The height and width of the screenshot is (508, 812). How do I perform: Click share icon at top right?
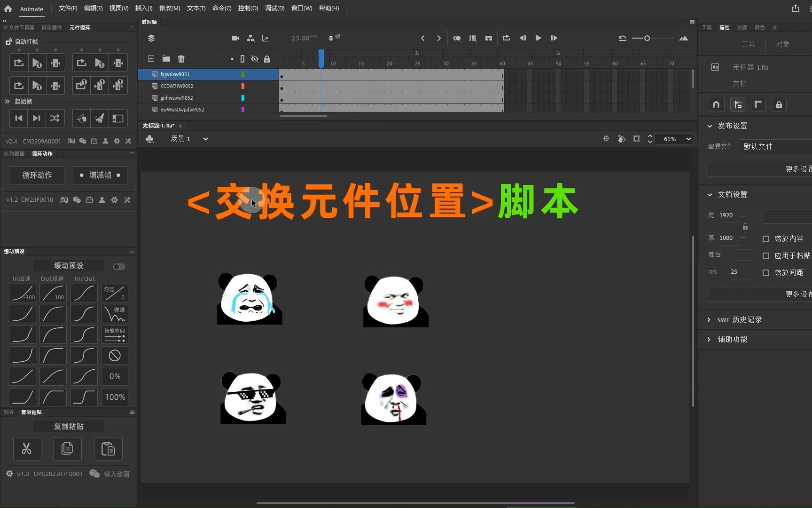[796, 8]
